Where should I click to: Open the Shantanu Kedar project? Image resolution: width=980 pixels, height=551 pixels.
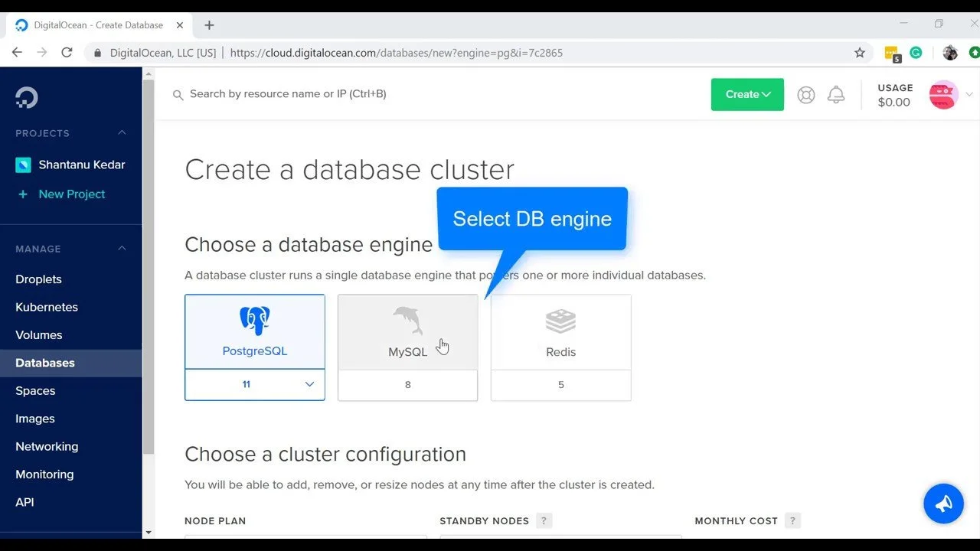82,165
